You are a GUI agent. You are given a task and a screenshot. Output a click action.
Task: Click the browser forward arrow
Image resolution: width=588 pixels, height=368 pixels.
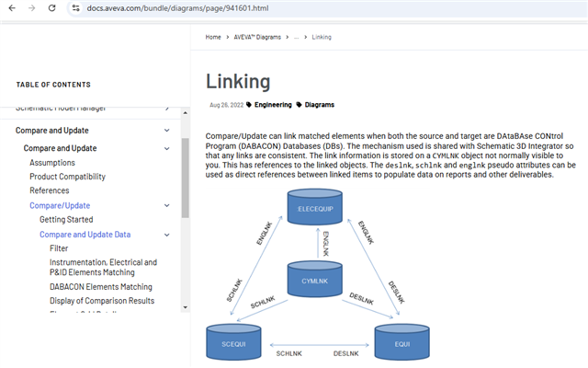[32, 8]
